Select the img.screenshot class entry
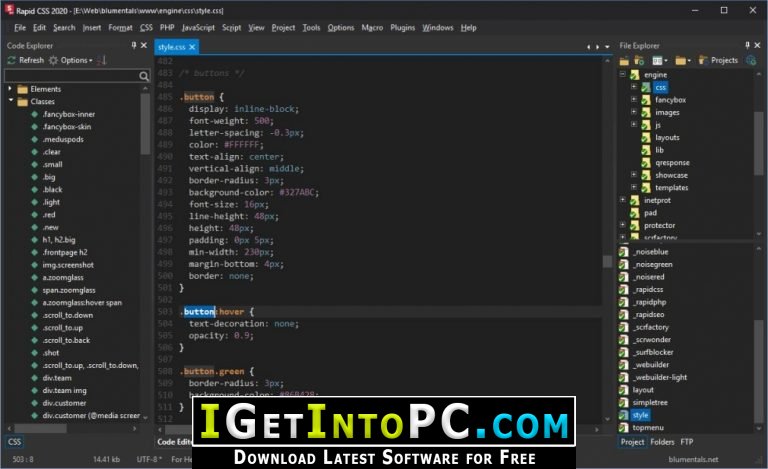Screen dimensions: 768x469 pyautogui.click(x=68, y=265)
